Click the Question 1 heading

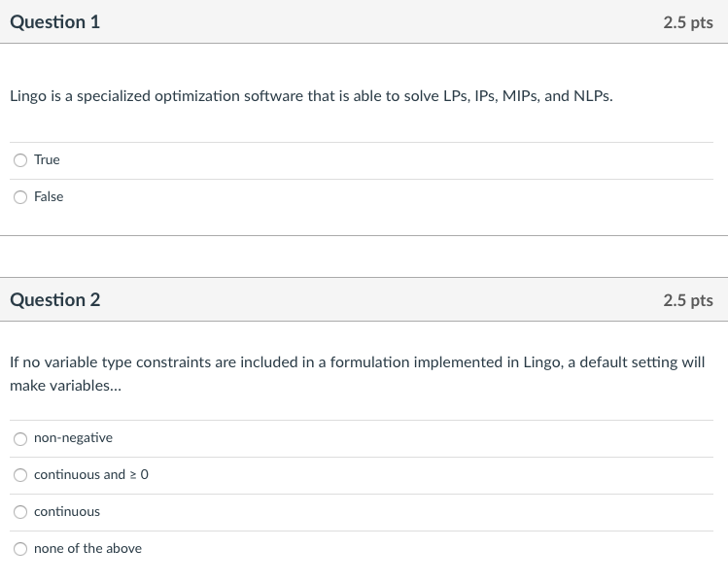click(54, 21)
